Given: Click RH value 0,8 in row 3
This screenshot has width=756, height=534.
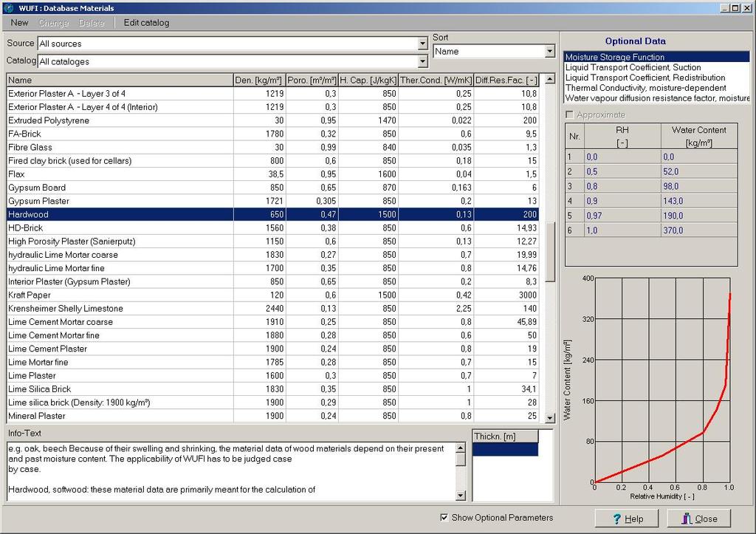Looking at the screenshot, I should [x=622, y=186].
